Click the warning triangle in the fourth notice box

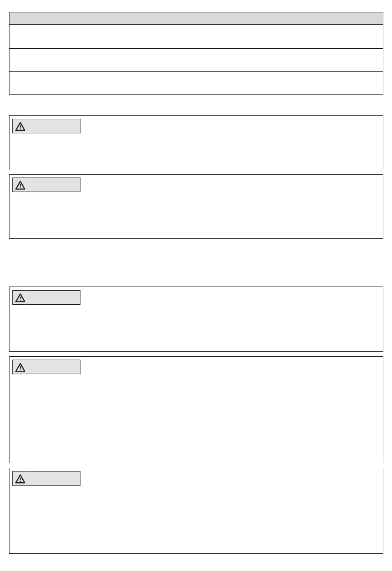pos(20,367)
